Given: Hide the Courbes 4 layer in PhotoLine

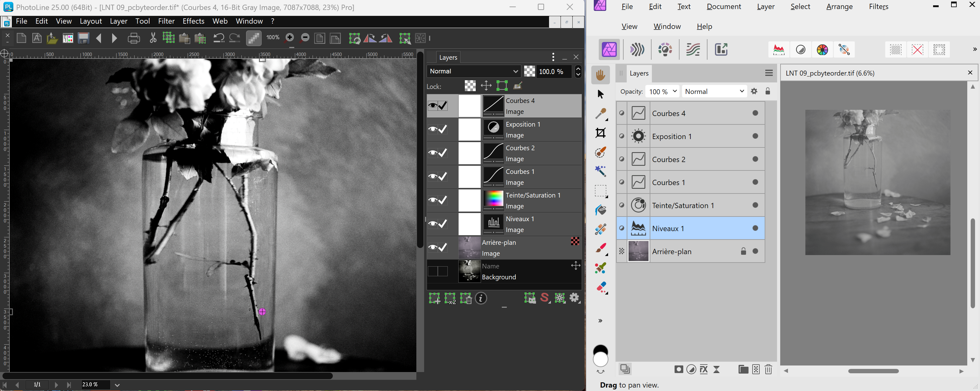Looking at the screenshot, I should (x=433, y=105).
